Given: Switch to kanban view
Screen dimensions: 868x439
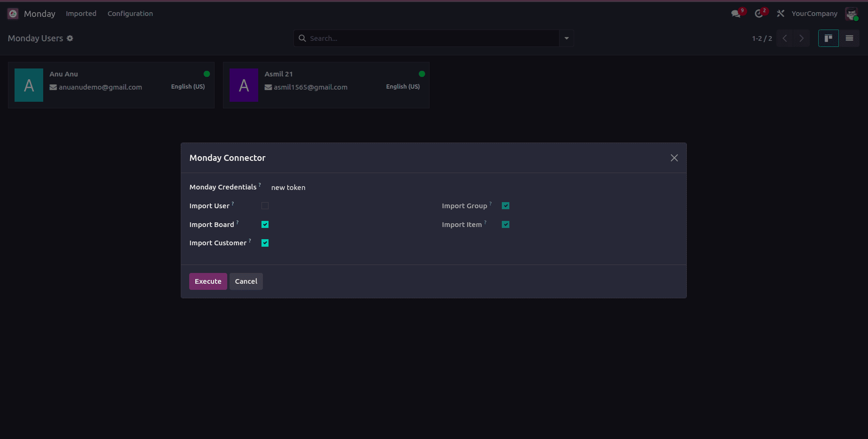Looking at the screenshot, I should coord(829,38).
